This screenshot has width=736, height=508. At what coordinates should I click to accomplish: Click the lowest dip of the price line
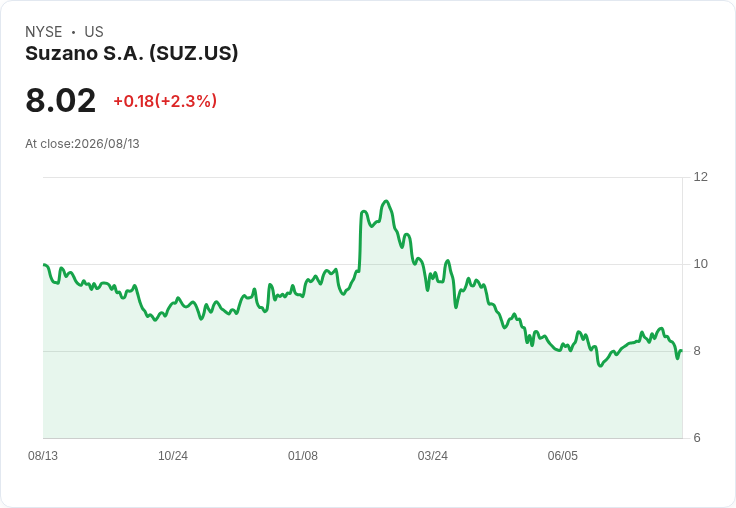(x=600, y=365)
